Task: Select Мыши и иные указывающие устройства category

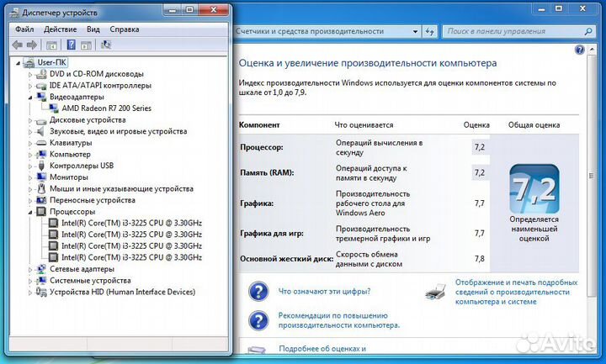Action: [121, 189]
